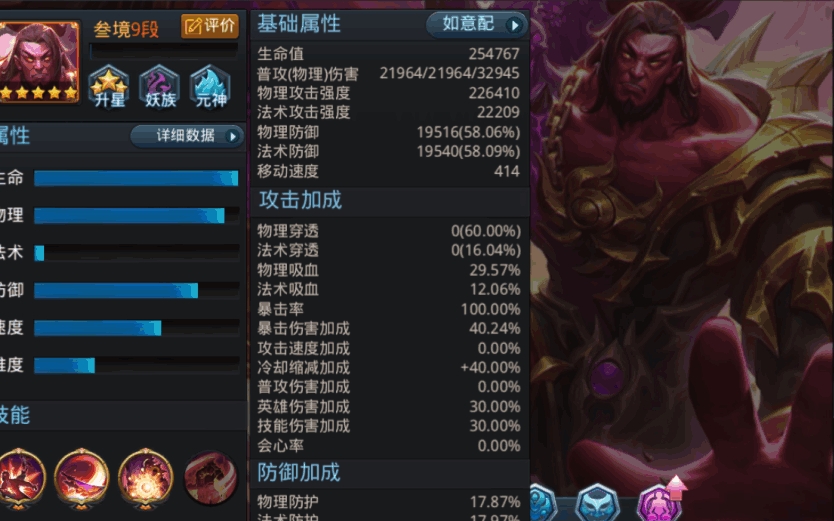This screenshot has height=521, width=834.
Task: Select the first skill icon
Action: coord(20,477)
